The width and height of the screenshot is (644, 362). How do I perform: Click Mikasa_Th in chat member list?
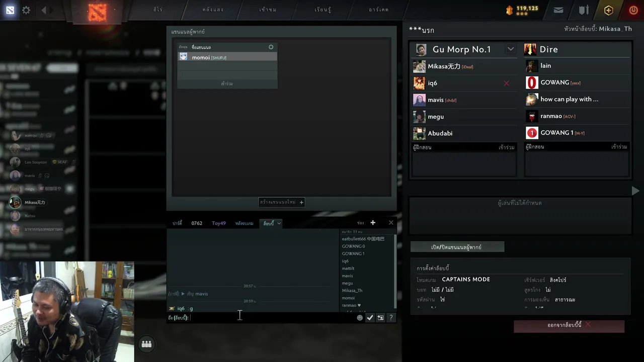point(352,291)
